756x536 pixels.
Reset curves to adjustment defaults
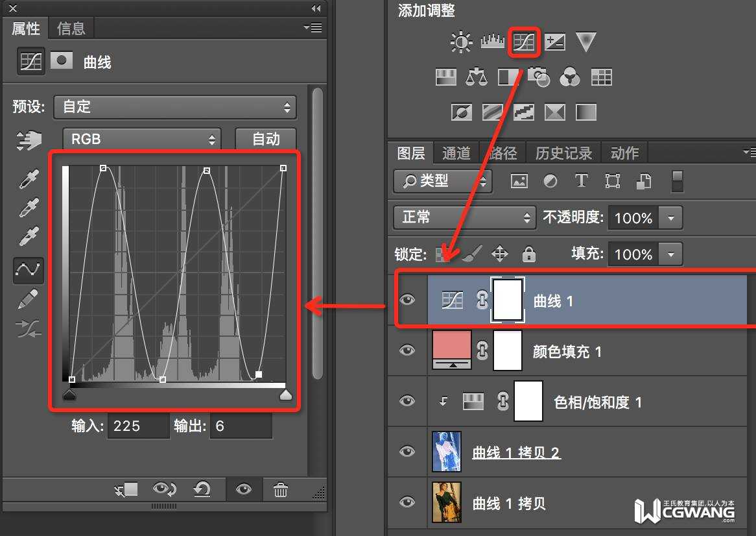coord(202,490)
